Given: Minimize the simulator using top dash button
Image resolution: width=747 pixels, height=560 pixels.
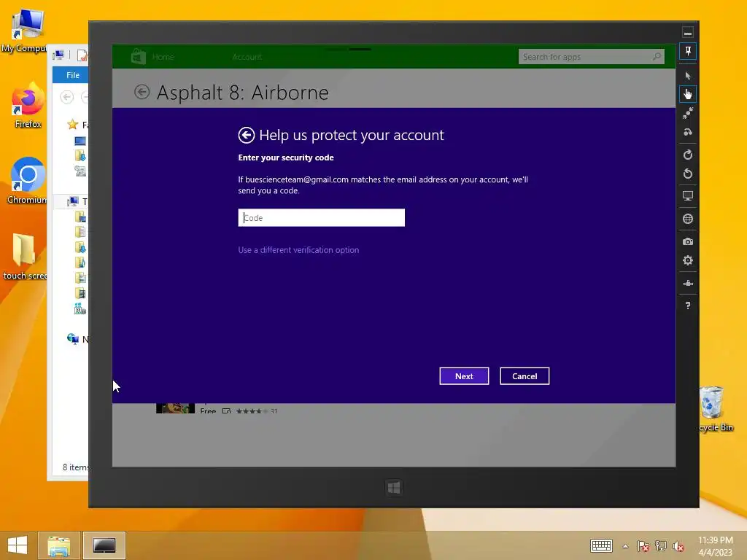Looking at the screenshot, I should [x=687, y=33].
